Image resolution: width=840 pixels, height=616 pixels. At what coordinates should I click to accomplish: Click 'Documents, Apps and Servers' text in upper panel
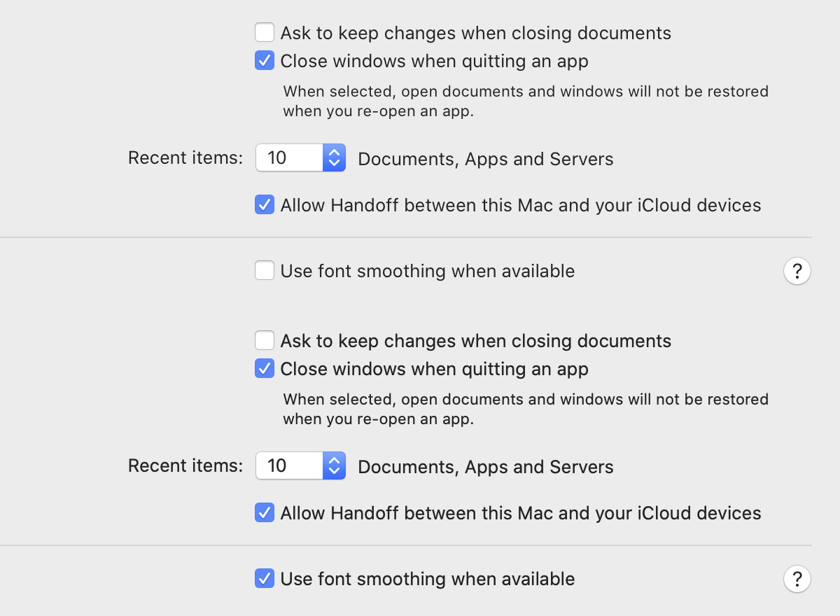coord(485,159)
